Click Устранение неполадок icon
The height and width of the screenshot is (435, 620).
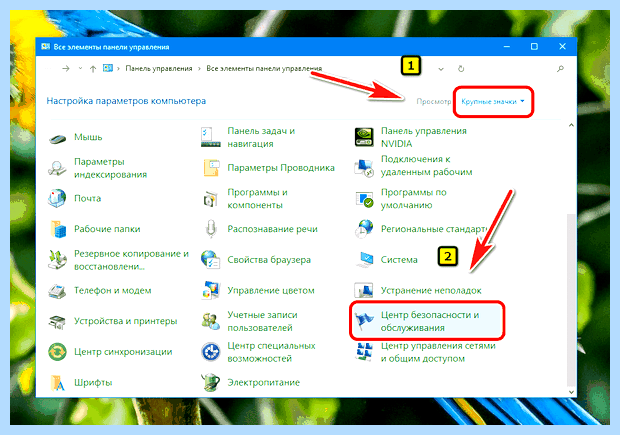[x=364, y=290]
